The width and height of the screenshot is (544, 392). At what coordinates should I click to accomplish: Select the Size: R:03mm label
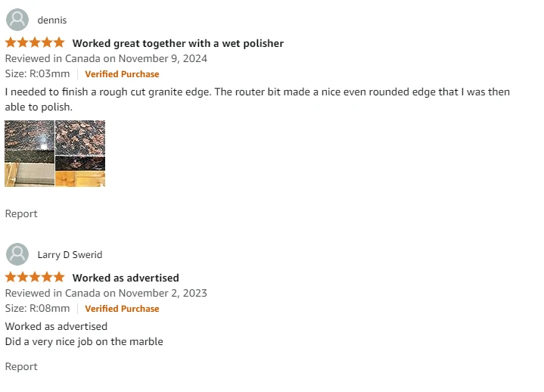pyautogui.click(x=38, y=73)
